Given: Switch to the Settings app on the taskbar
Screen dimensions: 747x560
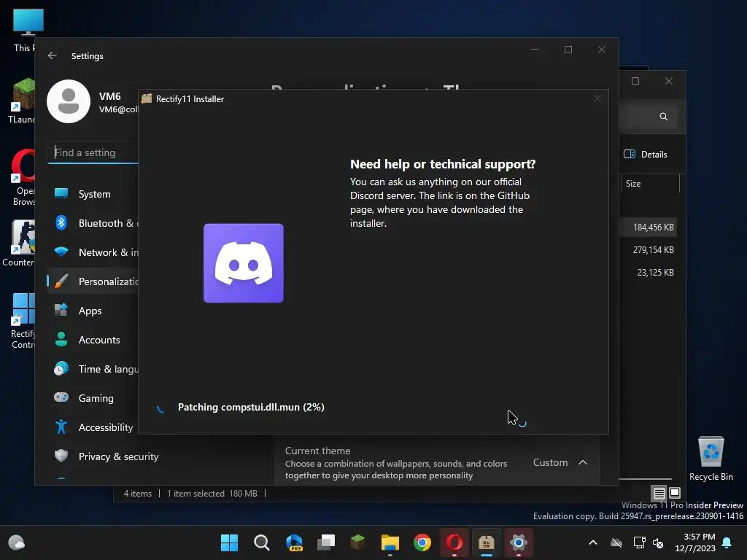Looking at the screenshot, I should [x=519, y=542].
